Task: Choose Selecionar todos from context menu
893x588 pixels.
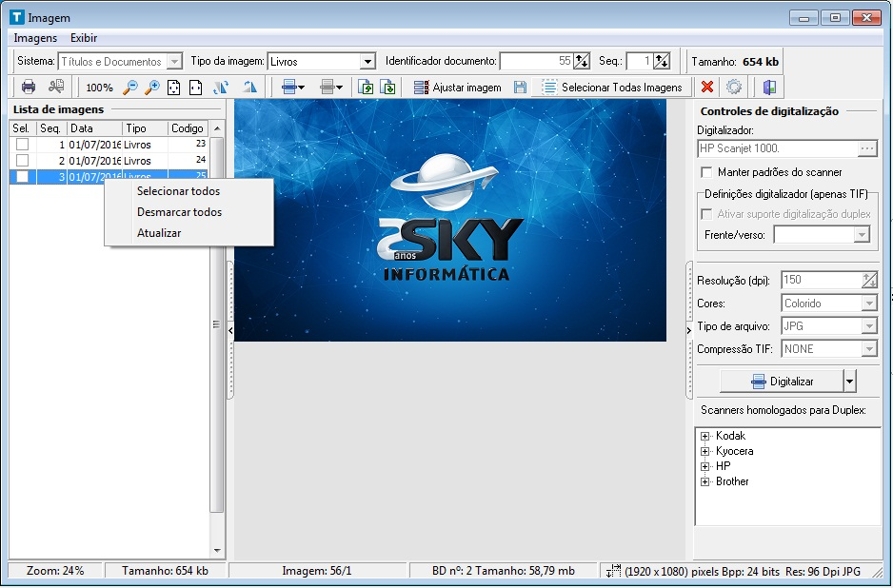Action: point(178,191)
